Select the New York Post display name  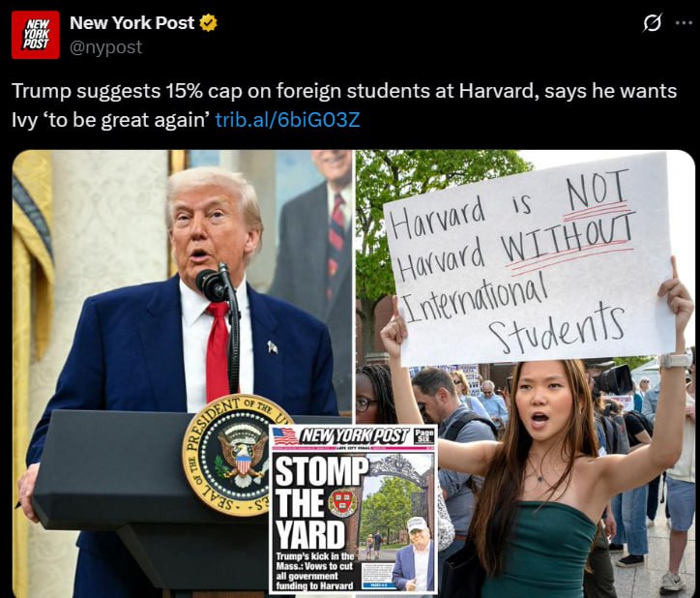[x=132, y=23]
